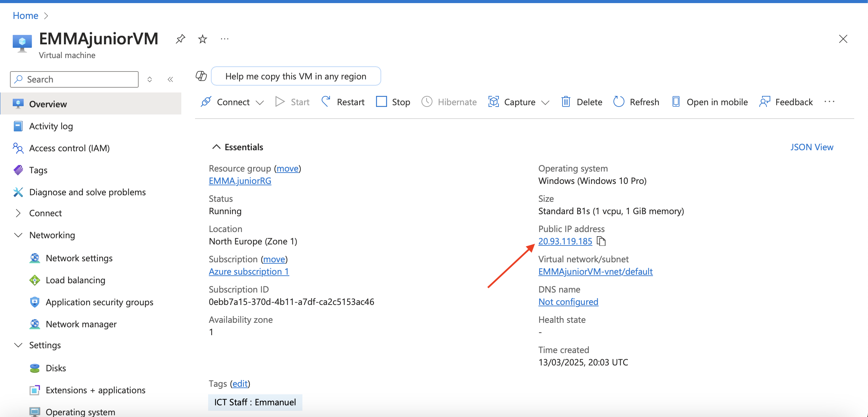Click Help me copy this VM in any region

(x=296, y=76)
